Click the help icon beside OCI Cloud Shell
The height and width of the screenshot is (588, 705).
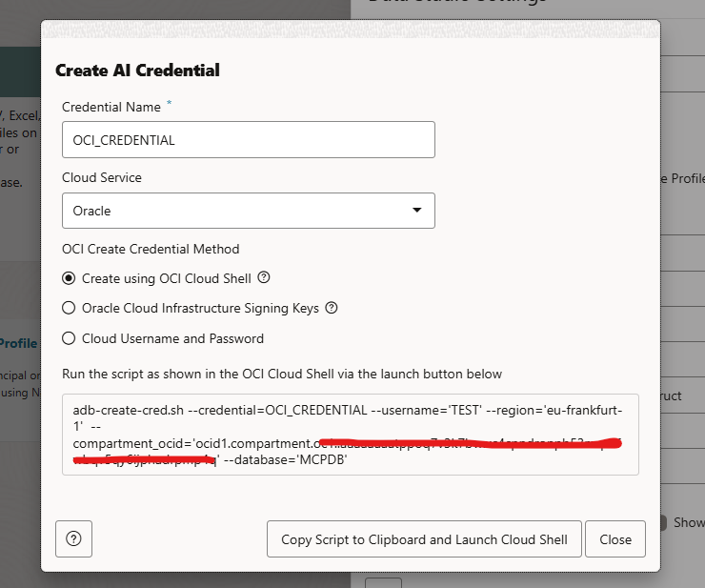(x=264, y=278)
